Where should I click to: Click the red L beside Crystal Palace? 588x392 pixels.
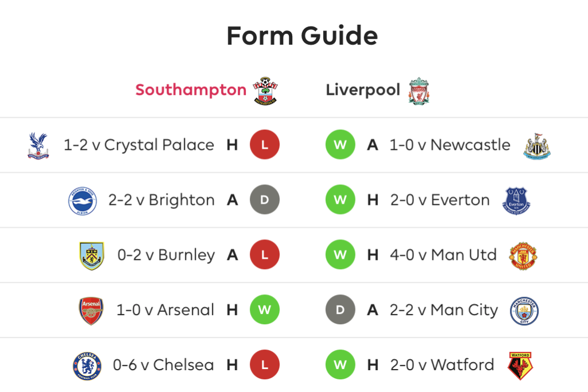265,145
